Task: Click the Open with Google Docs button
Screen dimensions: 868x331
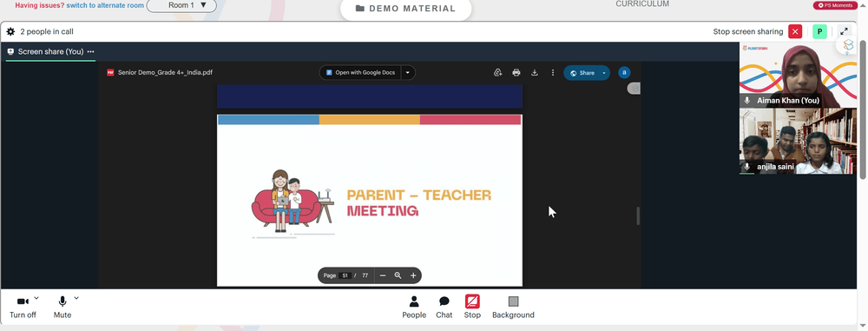Action: [360, 73]
